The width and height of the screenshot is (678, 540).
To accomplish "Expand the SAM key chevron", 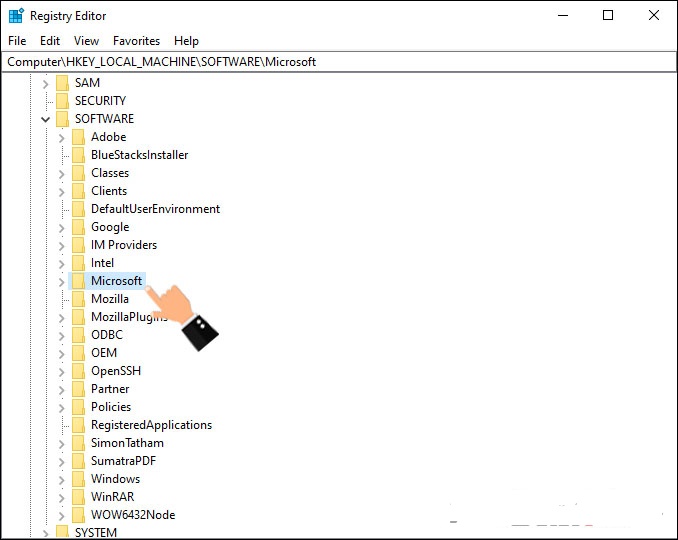I will click(x=46, y=83).
